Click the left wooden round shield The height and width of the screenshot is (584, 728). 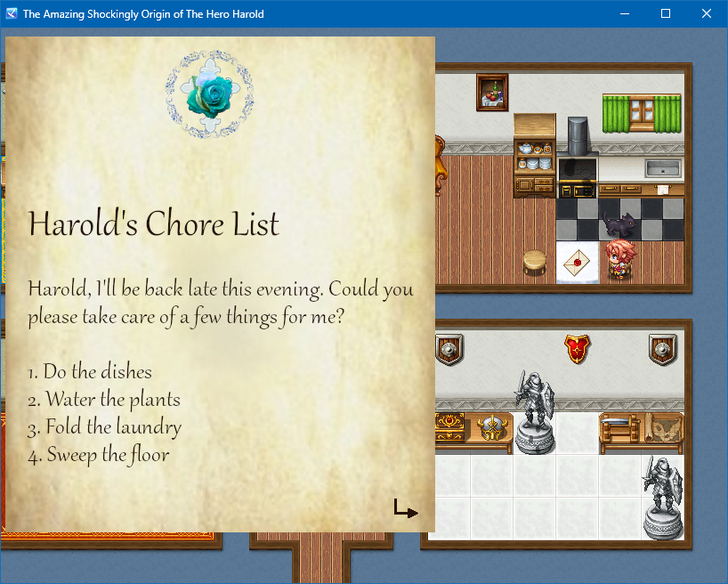point(449,349)
